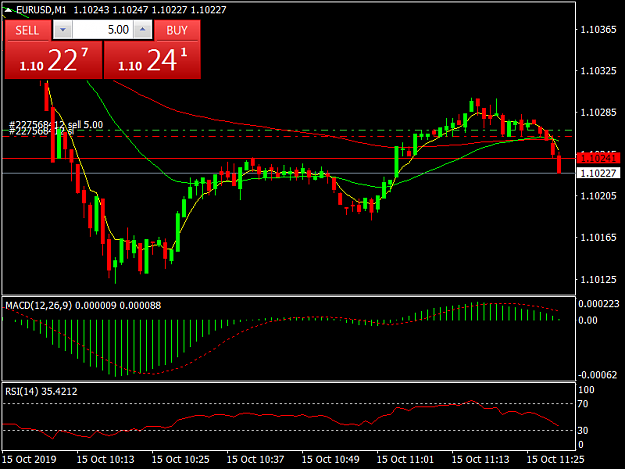
Task: Click the 1.10125 price scale value
Action: [598, 280]
